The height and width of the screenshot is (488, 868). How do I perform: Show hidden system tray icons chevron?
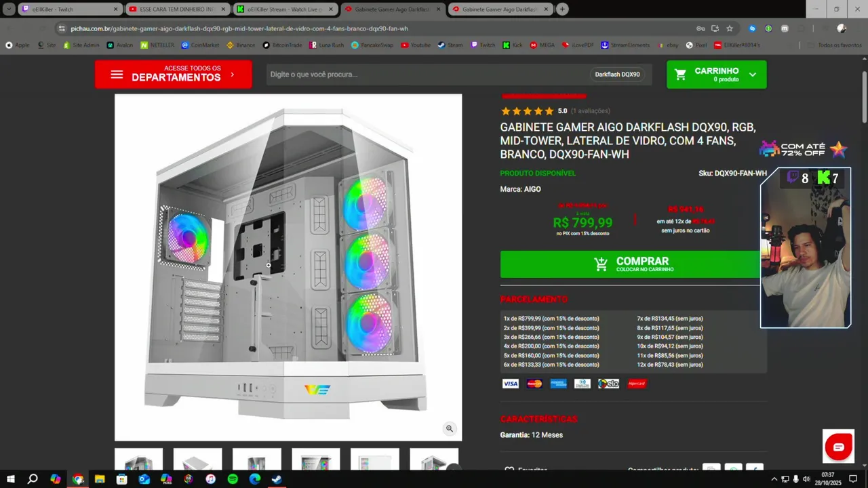[x=774, y=479]
